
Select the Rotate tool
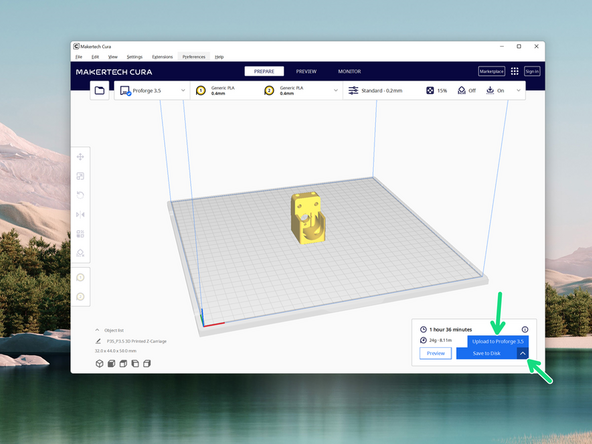[80, 195]
